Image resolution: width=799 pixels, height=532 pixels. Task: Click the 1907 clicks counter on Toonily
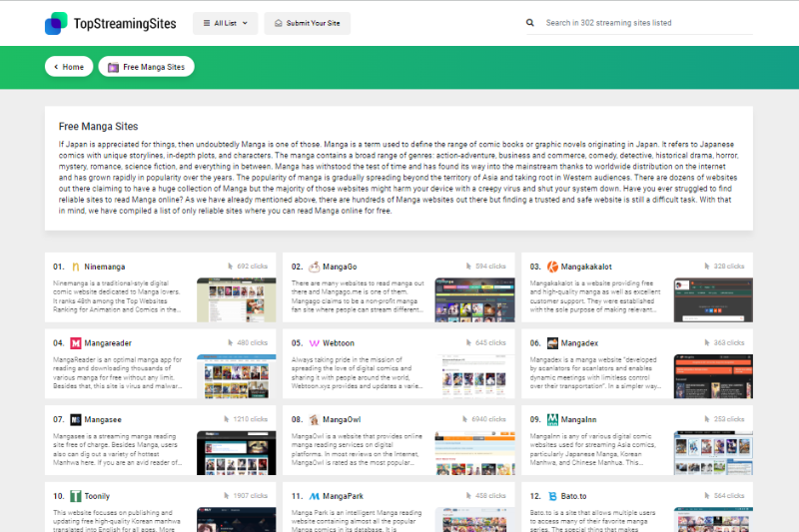[246, 495]
